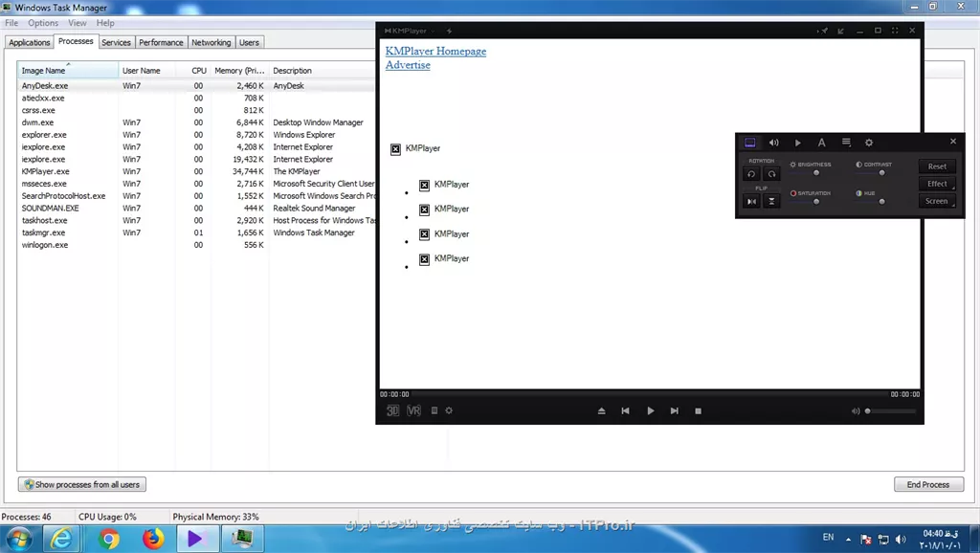
Task: Skip to next track
Action: click(675, 410)
